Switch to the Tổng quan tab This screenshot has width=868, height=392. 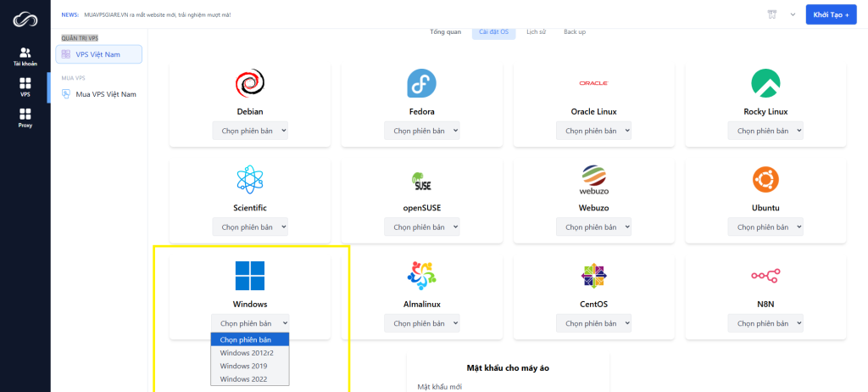[x=445, y=32]
